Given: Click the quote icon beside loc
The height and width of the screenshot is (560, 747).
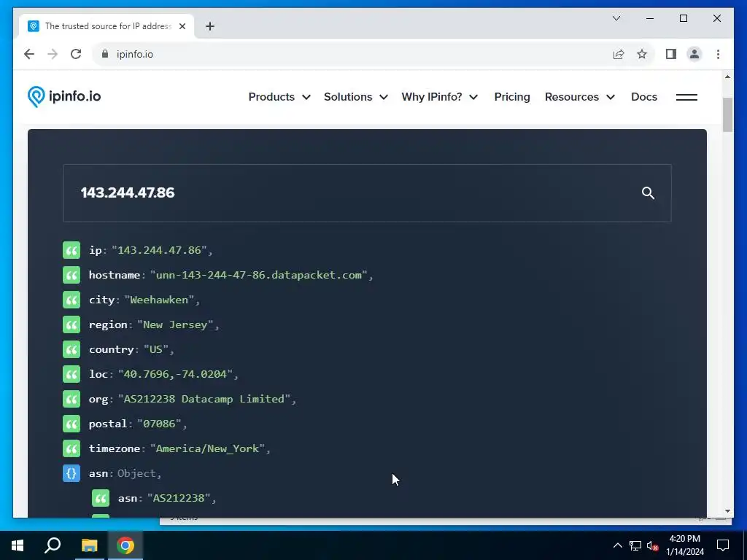Looking at the screenshot, I should [71, 374].
